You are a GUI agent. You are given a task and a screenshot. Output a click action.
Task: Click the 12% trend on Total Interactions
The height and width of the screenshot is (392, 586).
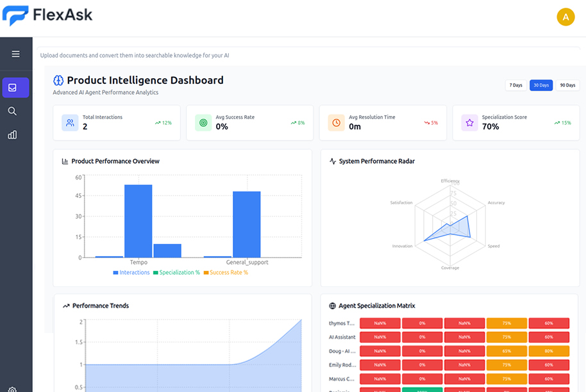click(x=163, y=123)
